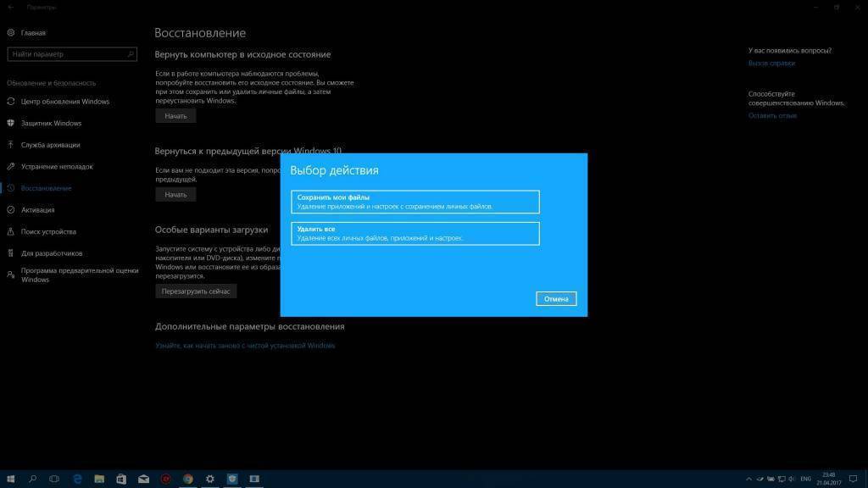Open the 'Главная' home gear icon
868x488 pixels.
pyautogui.click(x=10, y=33)
